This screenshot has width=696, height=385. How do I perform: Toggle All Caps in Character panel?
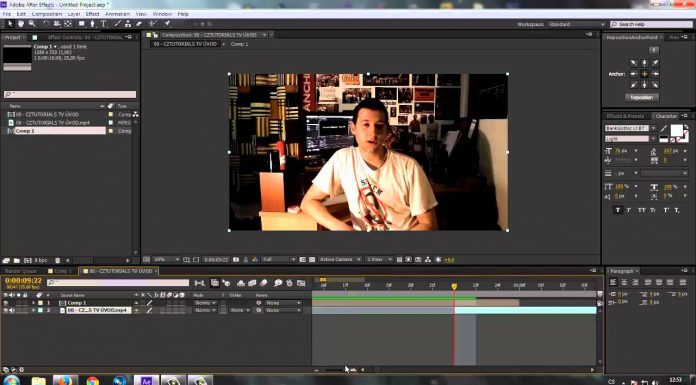pyautogui.click(x=641, y=210)
